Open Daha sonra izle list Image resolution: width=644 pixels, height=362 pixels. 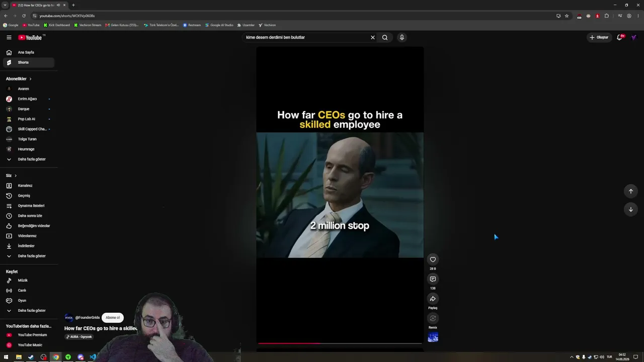(29, 216)
